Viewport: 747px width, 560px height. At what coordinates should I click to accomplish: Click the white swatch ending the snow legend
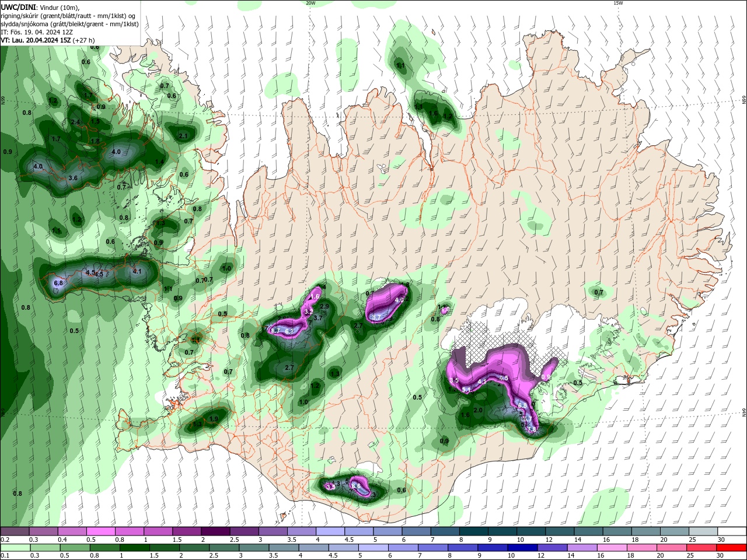click(x=732, y=531)
